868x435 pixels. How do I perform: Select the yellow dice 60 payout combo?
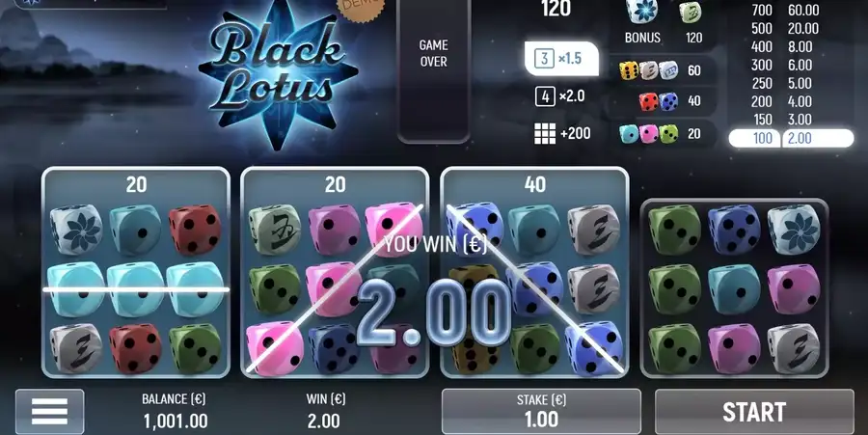pos(661,70)
